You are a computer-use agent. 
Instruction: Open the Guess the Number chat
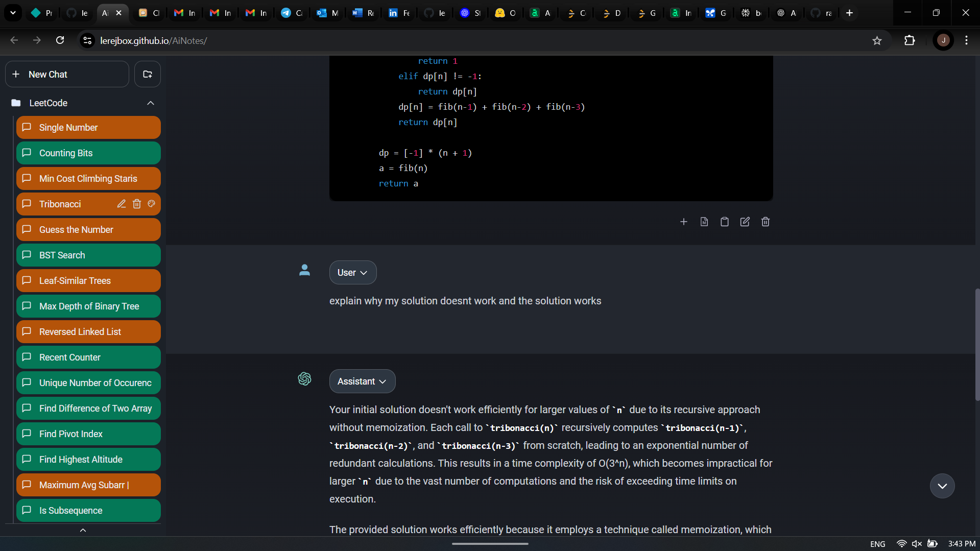coord(88,230)
